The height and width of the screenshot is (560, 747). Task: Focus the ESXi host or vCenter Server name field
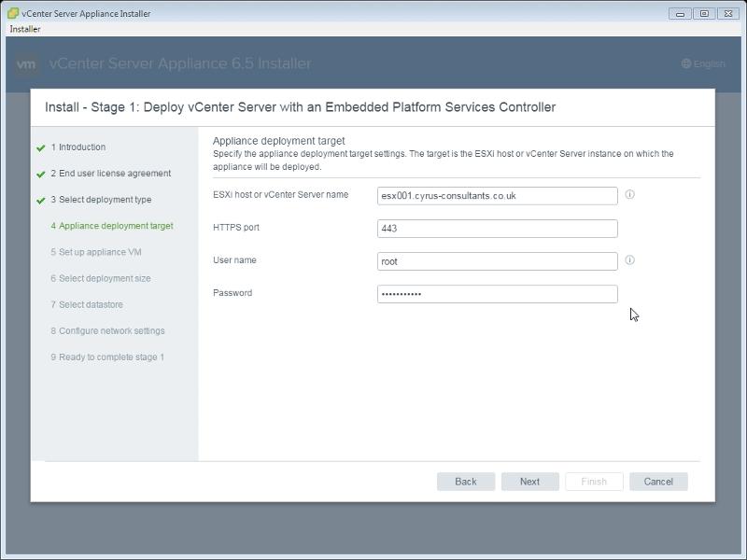tap(498, 196)
